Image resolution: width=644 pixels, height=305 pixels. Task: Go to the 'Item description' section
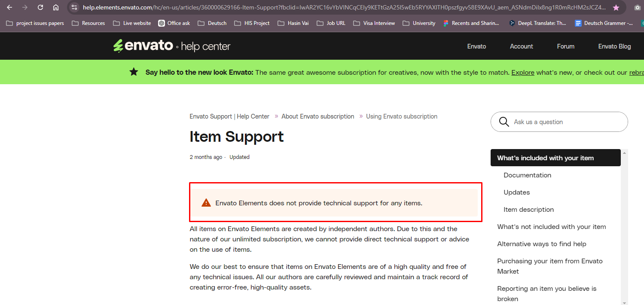point(529,210)
